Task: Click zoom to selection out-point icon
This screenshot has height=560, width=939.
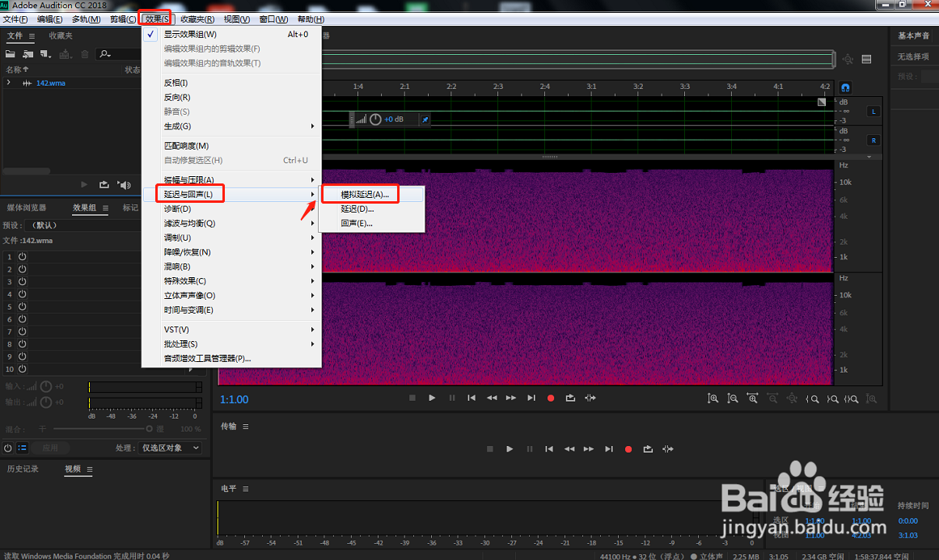Action: tap(832, 399)
